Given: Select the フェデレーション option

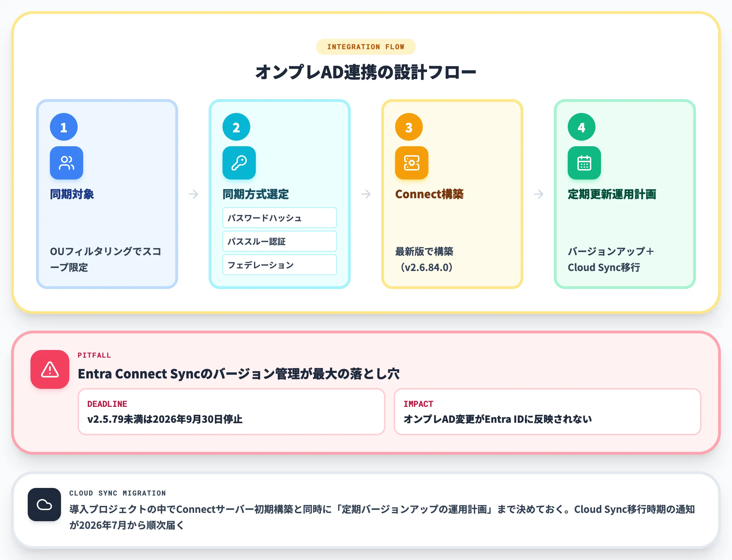Looking at the screenshot, I should (x=280, y=265).
